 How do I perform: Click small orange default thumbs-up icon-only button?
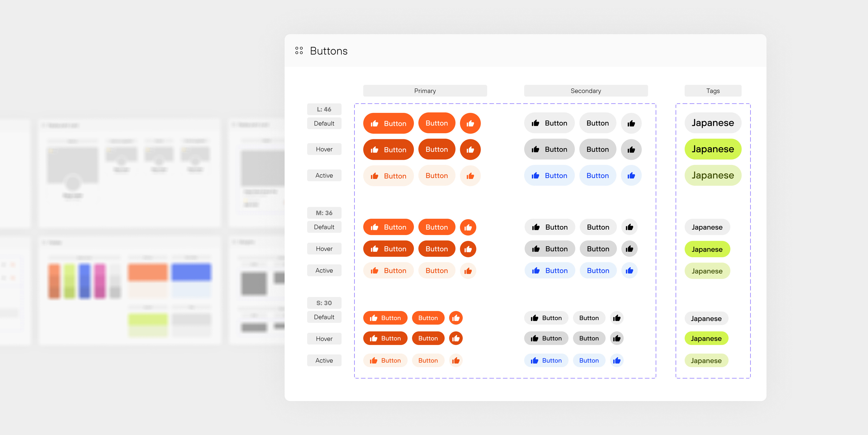456,318
